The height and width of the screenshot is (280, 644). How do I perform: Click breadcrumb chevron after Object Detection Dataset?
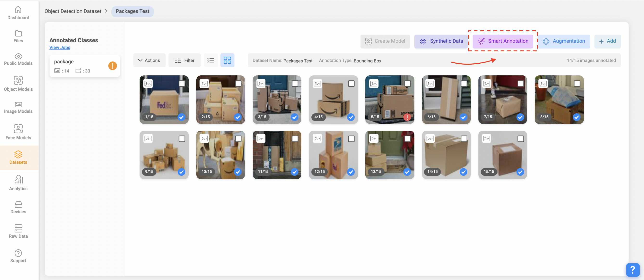click(x=106, y=11)
